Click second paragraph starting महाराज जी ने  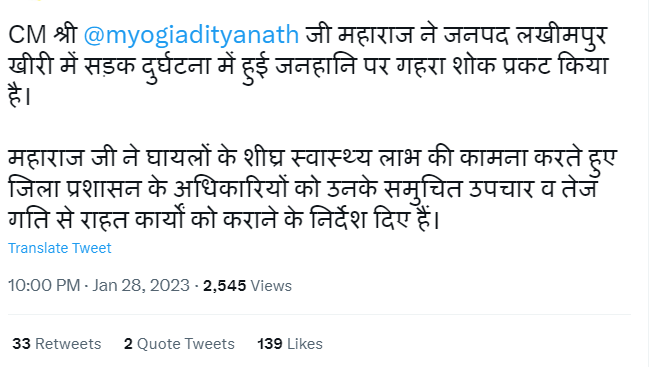click(x=312, y=189)
